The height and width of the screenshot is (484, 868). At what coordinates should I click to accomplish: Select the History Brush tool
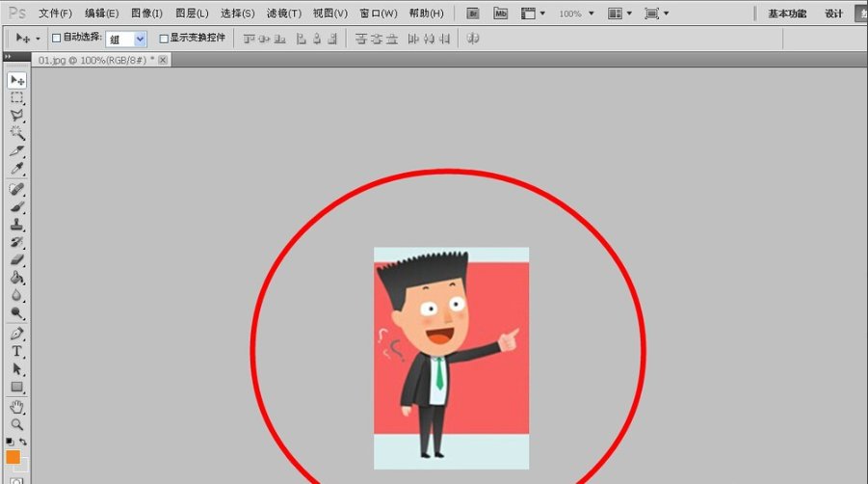[16, 242]
